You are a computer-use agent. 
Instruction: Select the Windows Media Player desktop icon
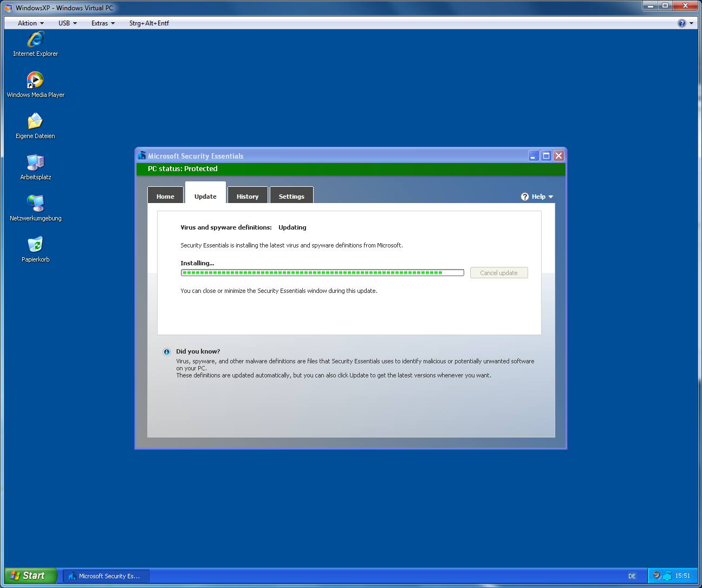pyautogui.click(x=36, y=81)
